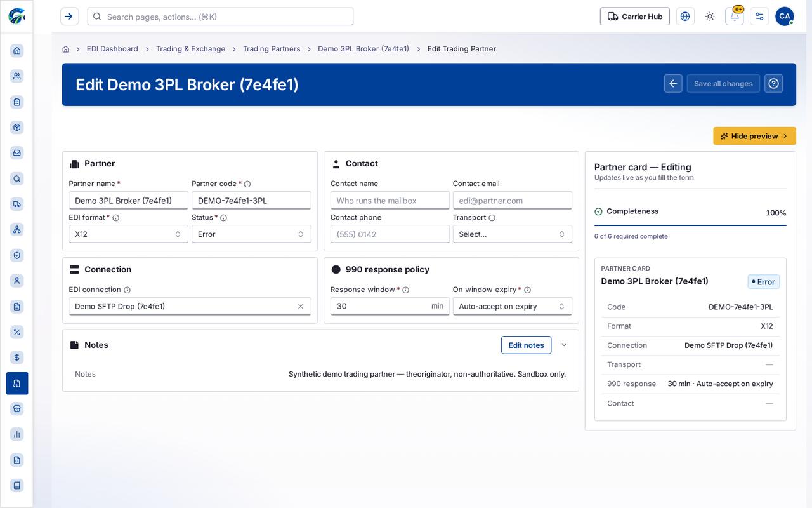Open the bar chart sidebar icon
Screen dimensions: 812x508
[17, 434]
